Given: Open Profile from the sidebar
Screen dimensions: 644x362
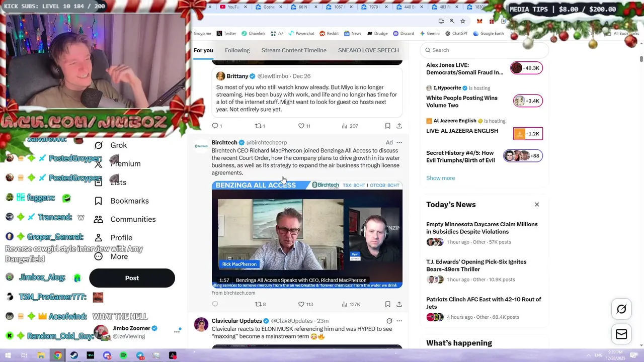Looking at the screenshot, I should [114, 238].
